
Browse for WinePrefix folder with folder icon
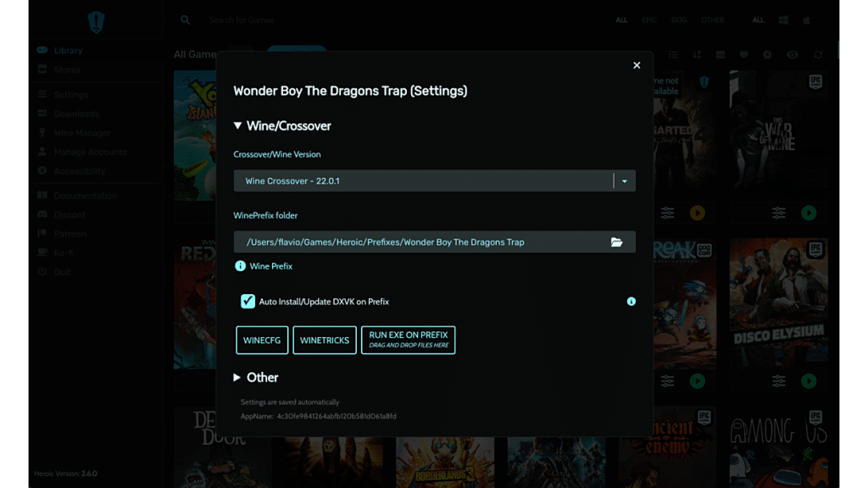pos(616,241)
